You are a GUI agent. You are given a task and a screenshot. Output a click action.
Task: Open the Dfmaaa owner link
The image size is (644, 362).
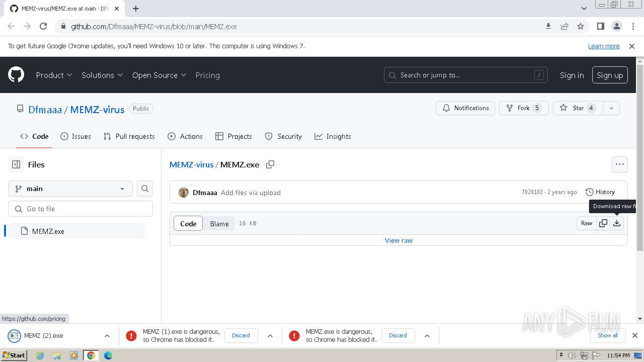coord(45,109)
